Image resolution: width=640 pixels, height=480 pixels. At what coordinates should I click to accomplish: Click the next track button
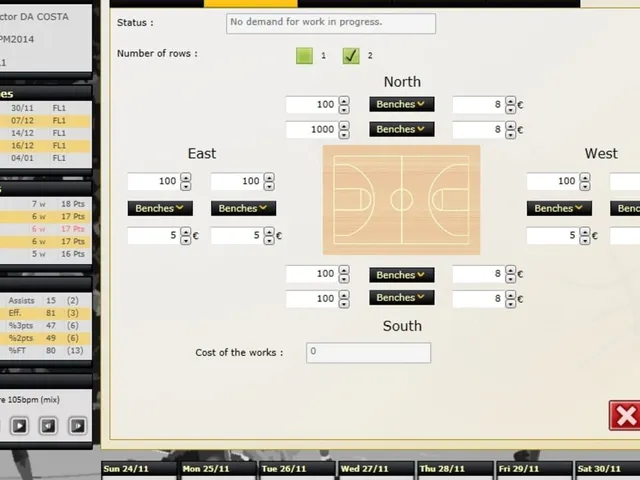click(77, 426)
